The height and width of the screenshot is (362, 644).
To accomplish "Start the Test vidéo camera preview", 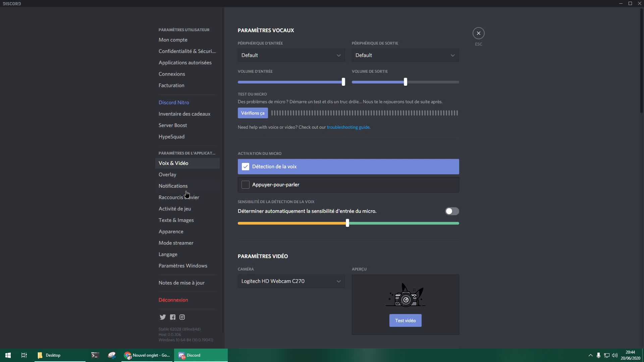I will pyautogui.click(x=405, y=320).
